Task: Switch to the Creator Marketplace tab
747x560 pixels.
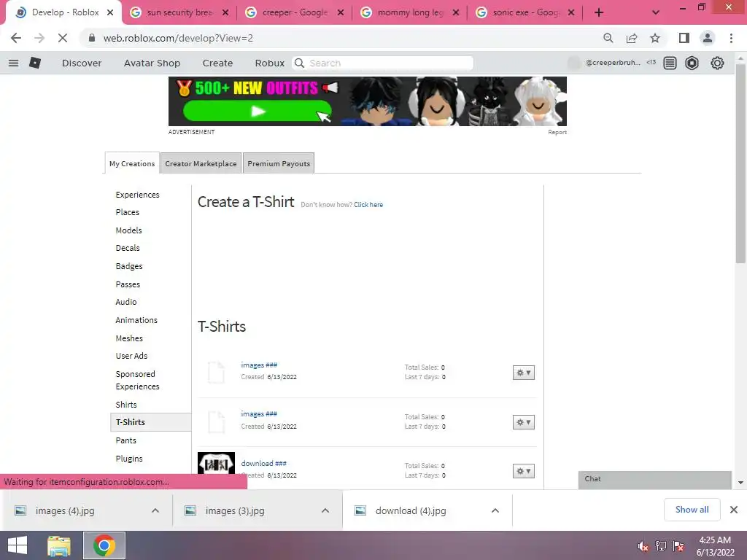Action: pyautogui.click(x=201, y=163)
